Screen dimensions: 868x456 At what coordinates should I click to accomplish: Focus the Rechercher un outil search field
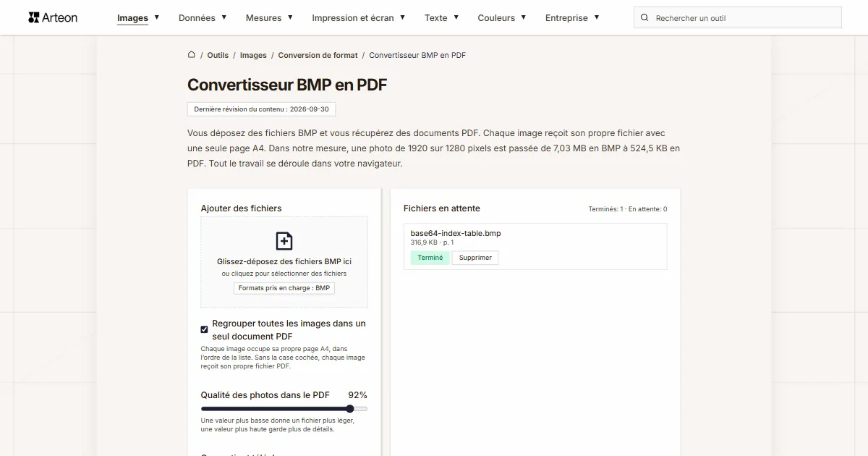coord(738,17)
